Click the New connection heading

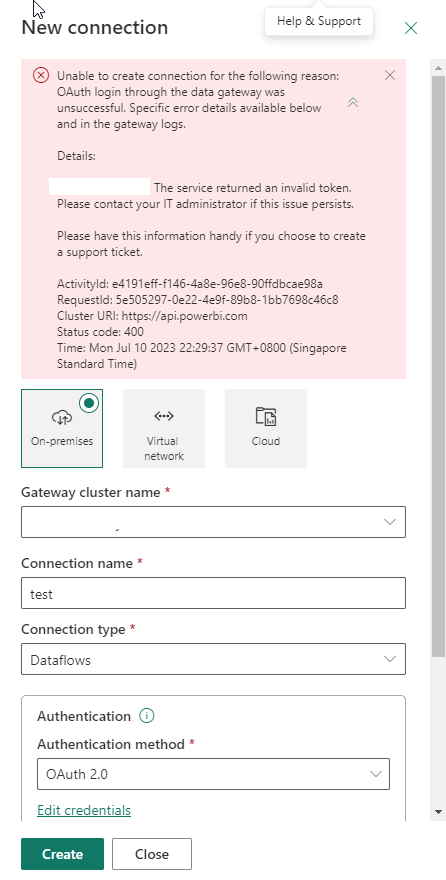click(x=94, y=27)
